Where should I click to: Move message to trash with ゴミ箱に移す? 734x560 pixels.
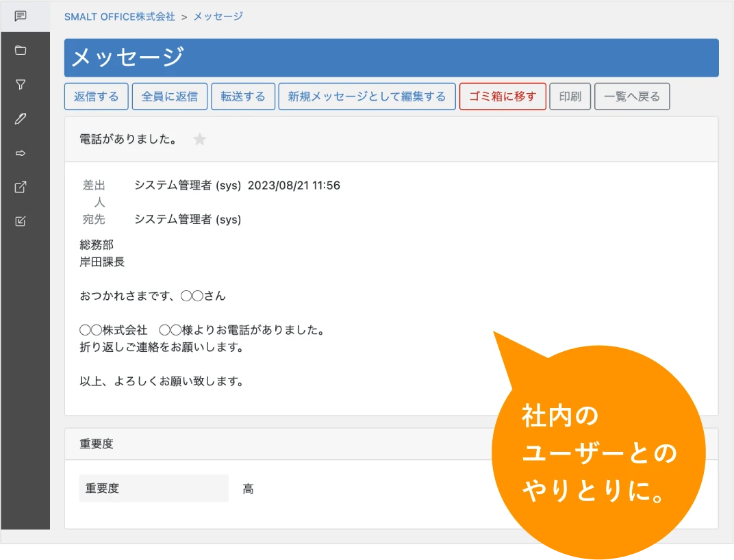(502, 97)
